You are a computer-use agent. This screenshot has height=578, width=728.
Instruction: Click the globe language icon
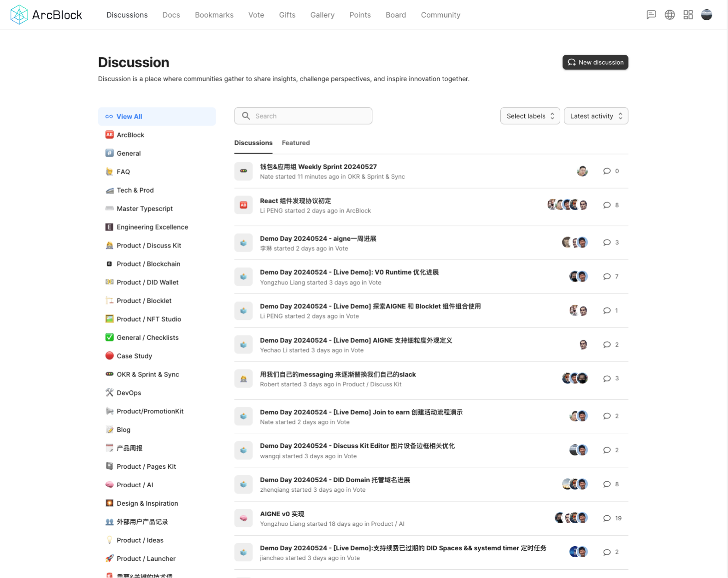(669, 15)
